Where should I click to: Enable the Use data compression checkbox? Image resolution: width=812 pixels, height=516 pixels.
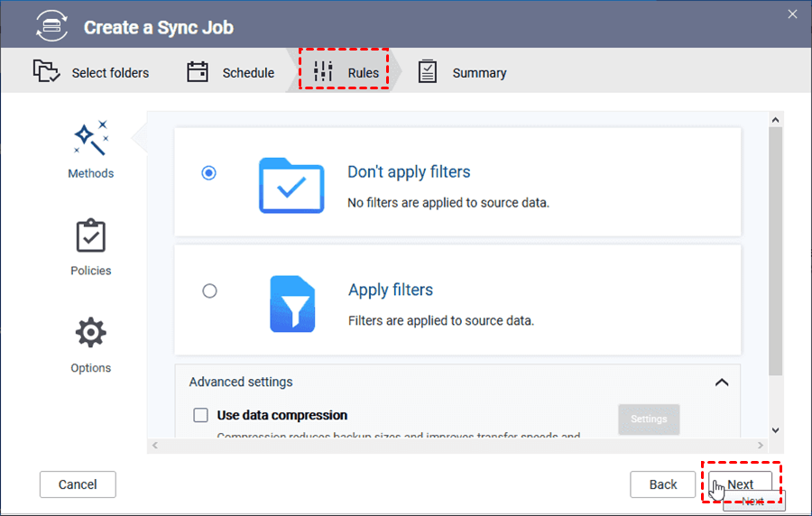200,416
